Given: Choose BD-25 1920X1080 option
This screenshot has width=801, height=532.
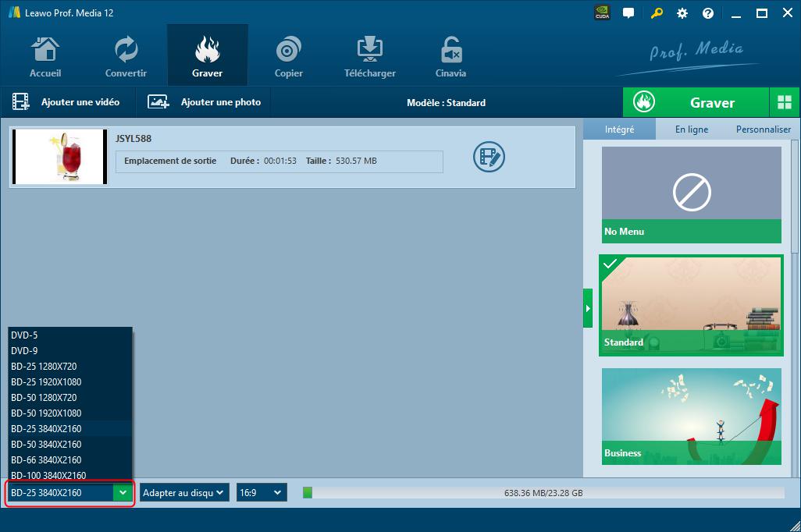Looking at the screenshot, I should (70, 382).
